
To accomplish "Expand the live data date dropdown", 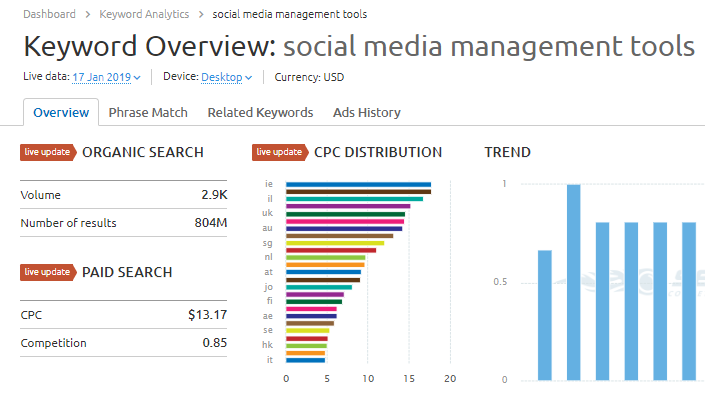I will 106,77.
